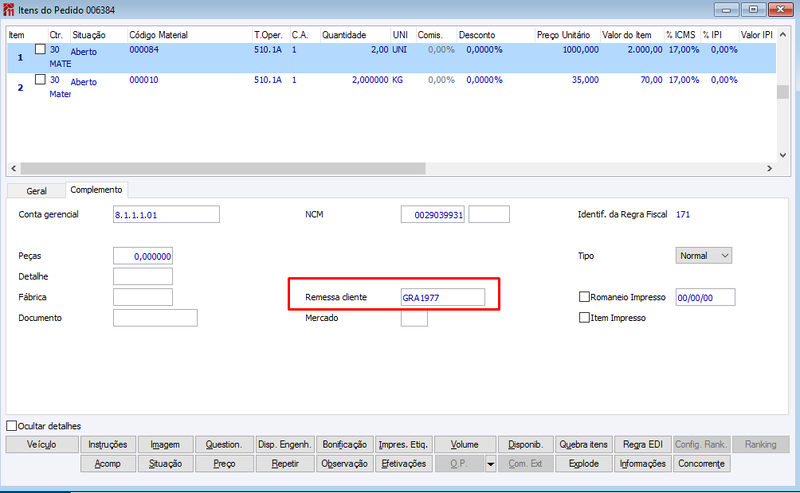This screenshot has width=800, height=493.
Task: Click the Preço Unitário column header
Action: [563, 35]
